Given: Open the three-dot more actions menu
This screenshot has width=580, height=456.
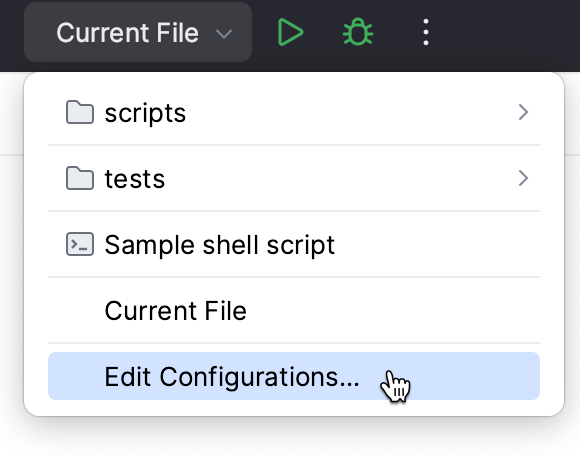Looking at the screenshot, I should [426, 32].
